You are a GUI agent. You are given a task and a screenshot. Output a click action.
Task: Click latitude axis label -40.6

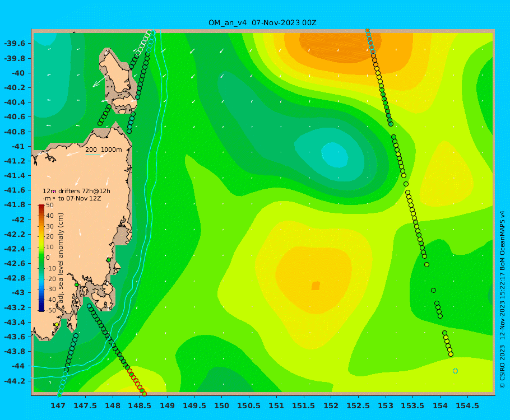(x=14, y=116)
